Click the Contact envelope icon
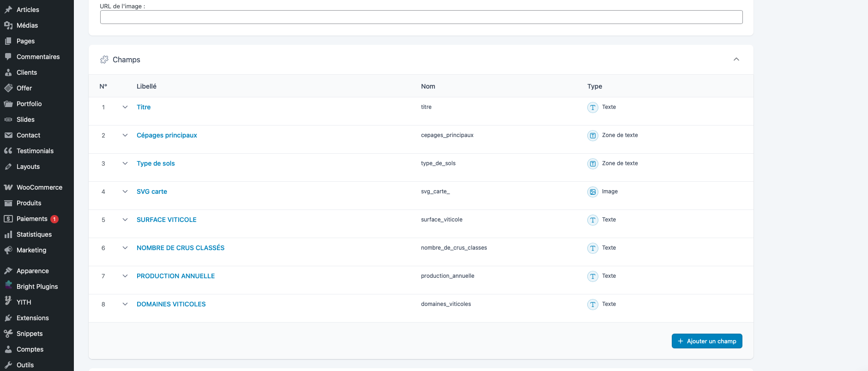Image resolution: width=868 pixels, height=371 pixels. click(8, 135)
